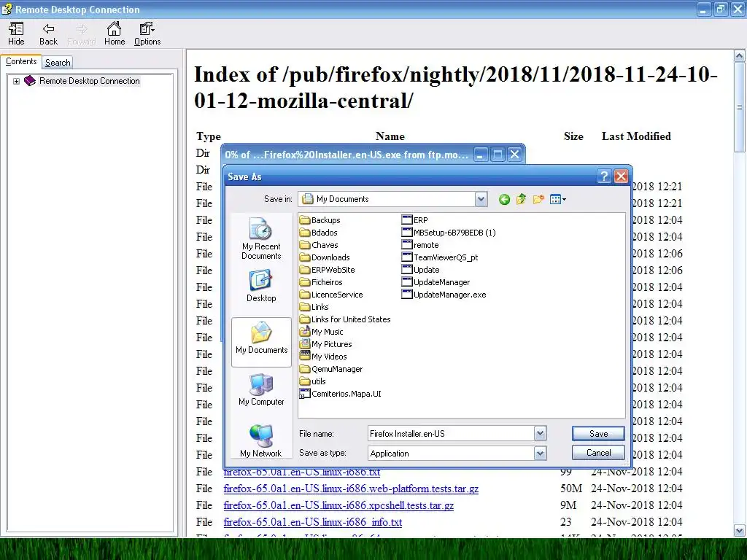Go up one folder level in Save As
The image size is (747, 560).
pos(521,199)
